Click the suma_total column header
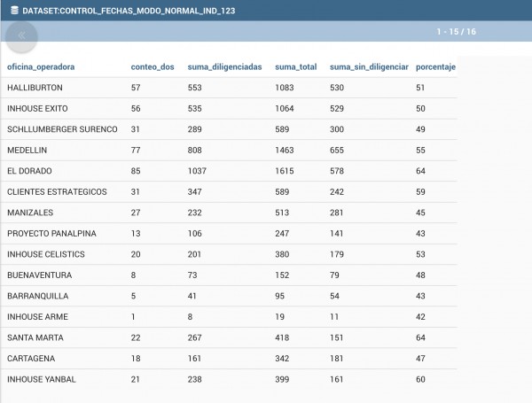Image resolution: width=532 pixels, height=403 pixels. [296, 66]
